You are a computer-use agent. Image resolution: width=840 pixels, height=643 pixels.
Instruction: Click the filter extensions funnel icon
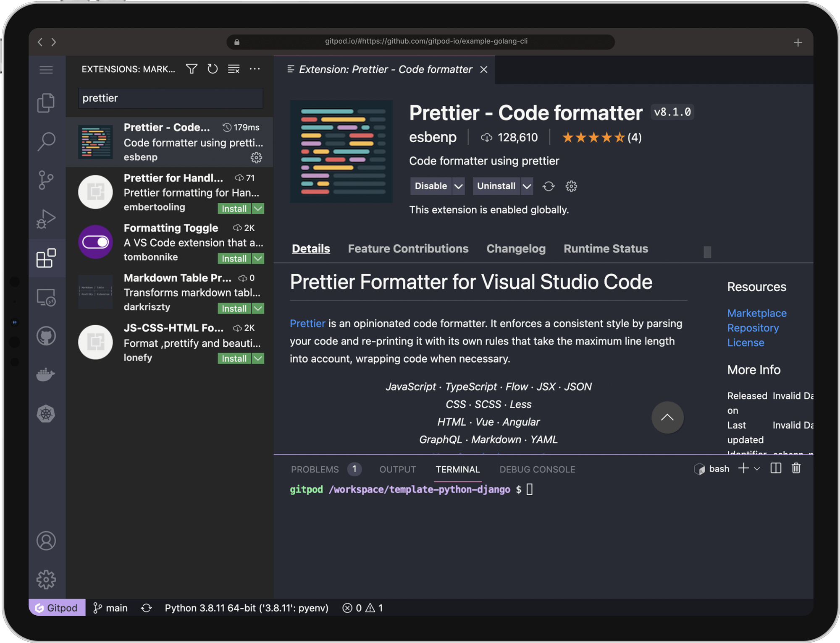tap(192, 69)
